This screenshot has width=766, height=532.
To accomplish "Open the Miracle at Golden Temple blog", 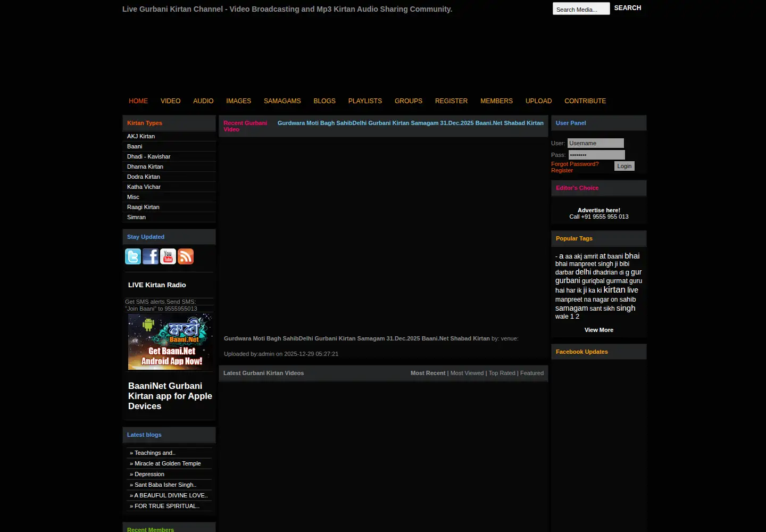I will (x=168, y=463).
